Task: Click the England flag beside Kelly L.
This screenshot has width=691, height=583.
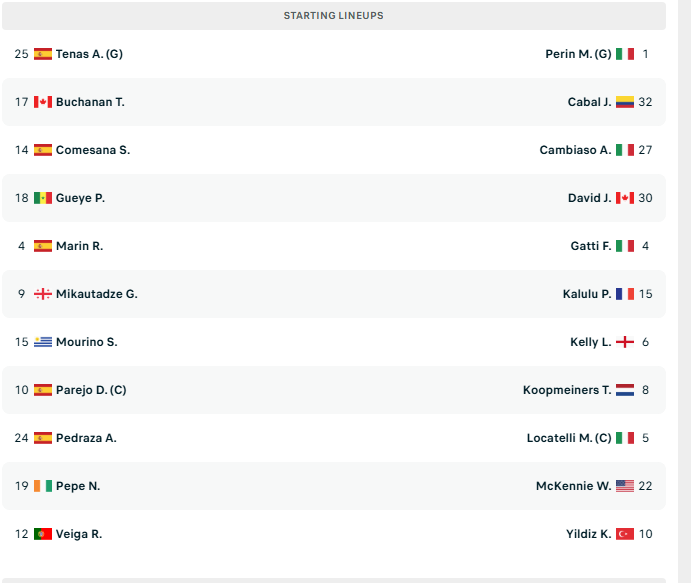Action: point(625,342)
